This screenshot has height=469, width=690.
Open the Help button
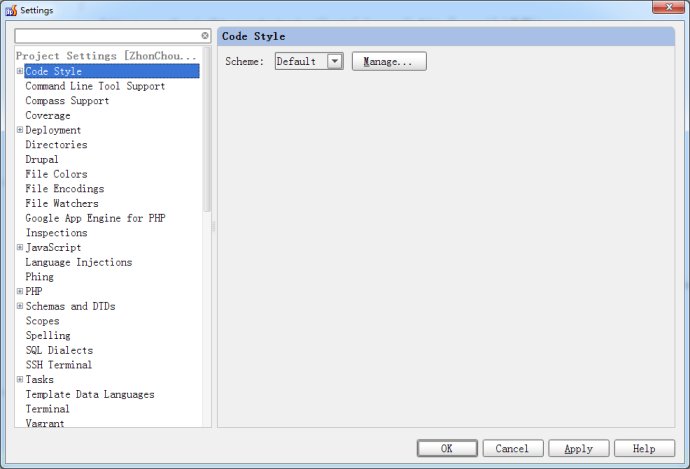(644, 448)
